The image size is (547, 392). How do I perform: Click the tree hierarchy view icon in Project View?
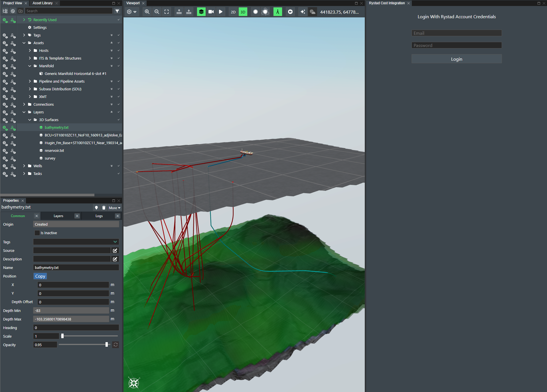5,11
